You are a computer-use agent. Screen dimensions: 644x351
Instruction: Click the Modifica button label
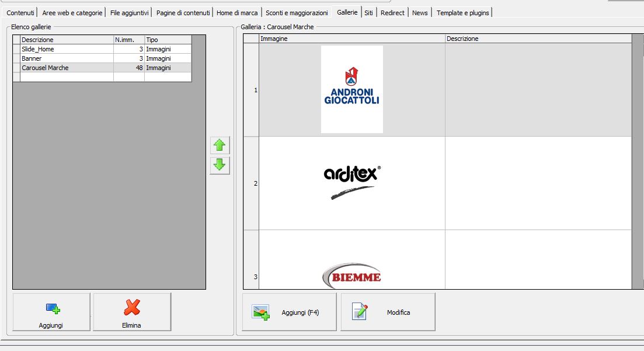tap(398, 312)
